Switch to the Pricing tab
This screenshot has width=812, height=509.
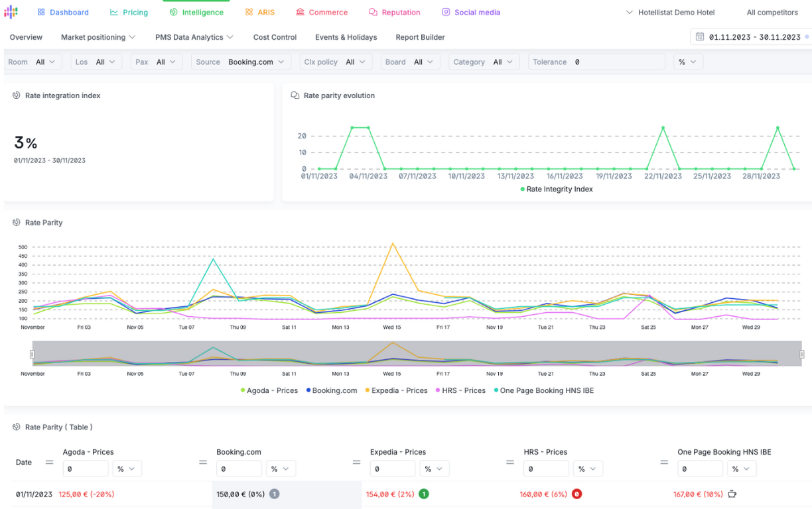point(129,12)
